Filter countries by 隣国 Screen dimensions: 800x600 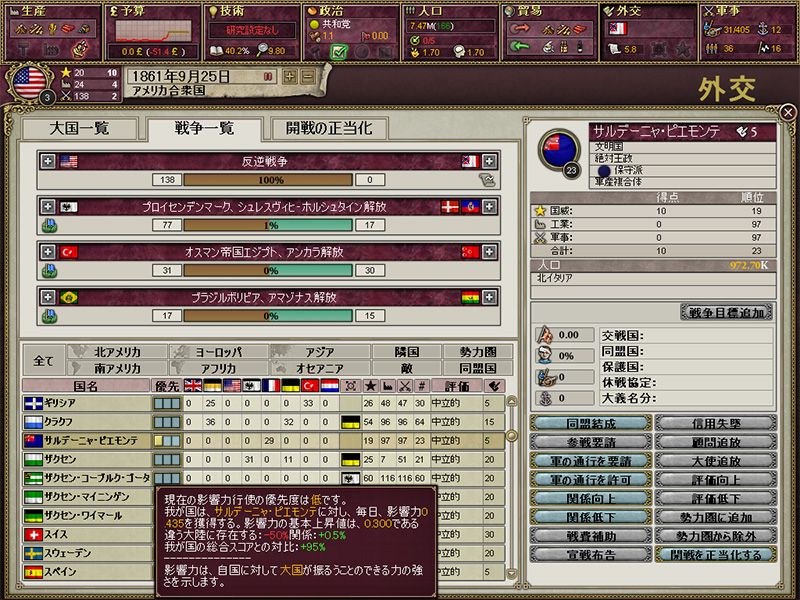pyautogui.click(x=407, y=352)
